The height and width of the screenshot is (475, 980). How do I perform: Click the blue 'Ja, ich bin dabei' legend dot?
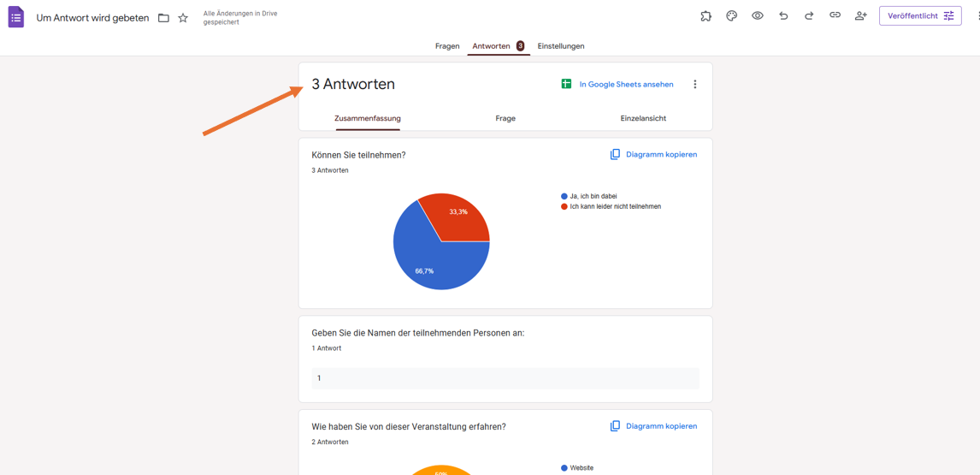564,196
